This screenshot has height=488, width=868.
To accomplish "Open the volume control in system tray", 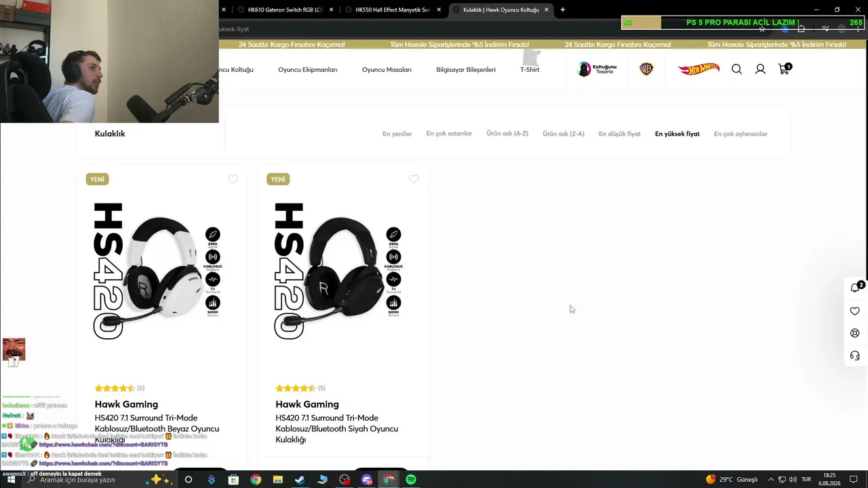I will point(793,480).
